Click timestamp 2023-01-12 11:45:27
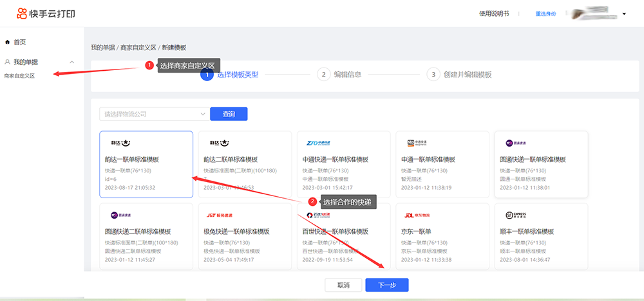The height and width of the screenshot is (301, 644). (130, 260)
